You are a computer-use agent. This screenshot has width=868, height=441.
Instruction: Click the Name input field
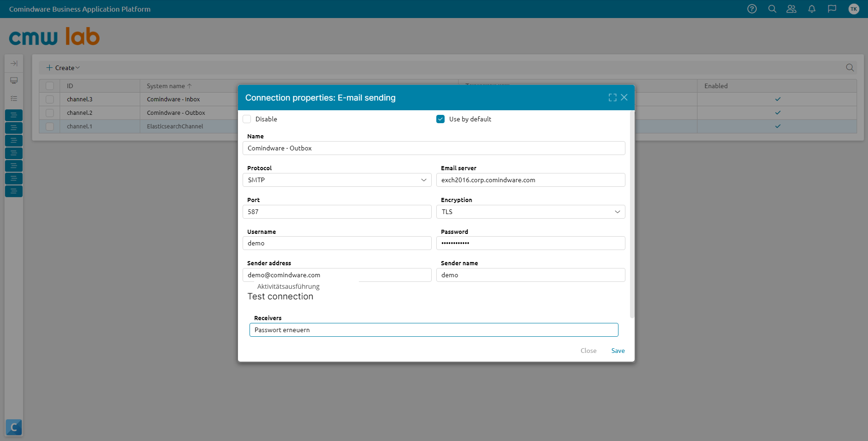[x=434, y=148]
